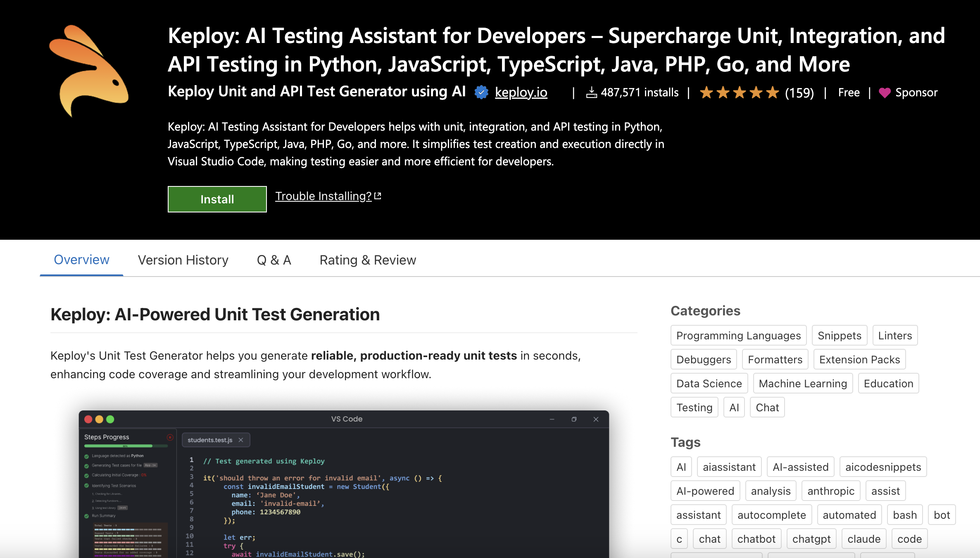Select the Overview tab

coord(81,260)
